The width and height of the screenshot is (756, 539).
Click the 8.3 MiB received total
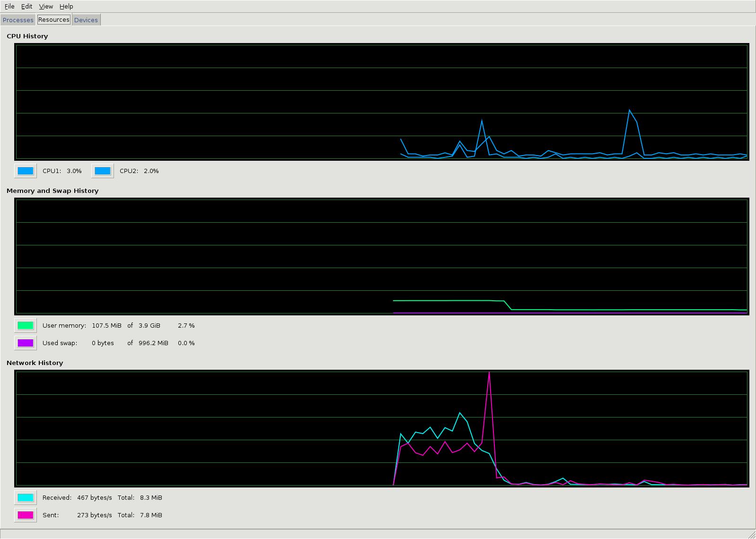pos(151,497)
